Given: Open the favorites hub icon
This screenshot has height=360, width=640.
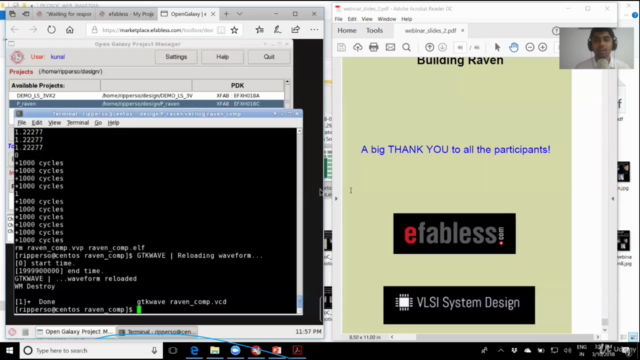Looking at the screenshot, I should pyautogui.click(x=259, y=29).
